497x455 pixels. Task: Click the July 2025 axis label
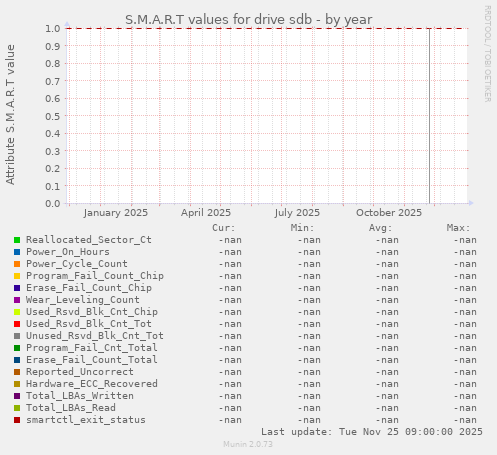coord(297,213)
